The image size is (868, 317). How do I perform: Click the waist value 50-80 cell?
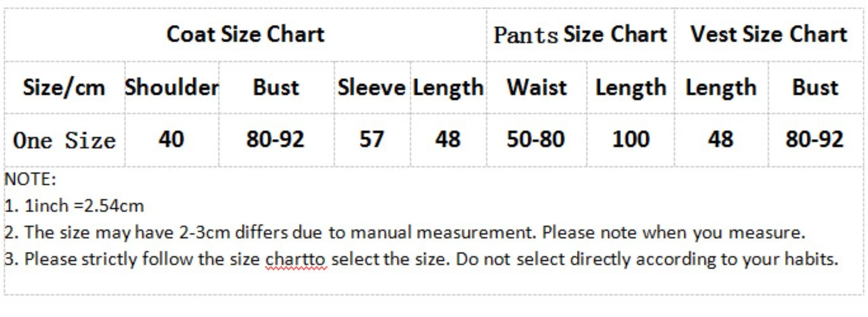coord(536,139)
